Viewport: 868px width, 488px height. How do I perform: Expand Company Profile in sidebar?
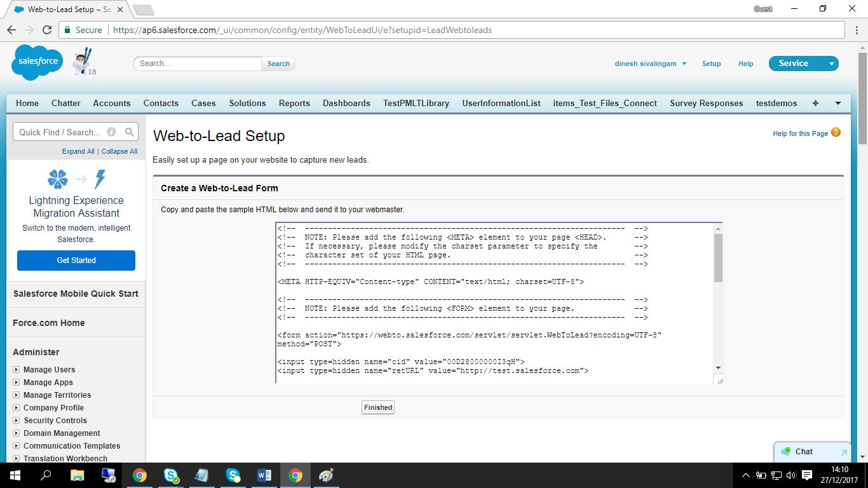click(17, 407)
